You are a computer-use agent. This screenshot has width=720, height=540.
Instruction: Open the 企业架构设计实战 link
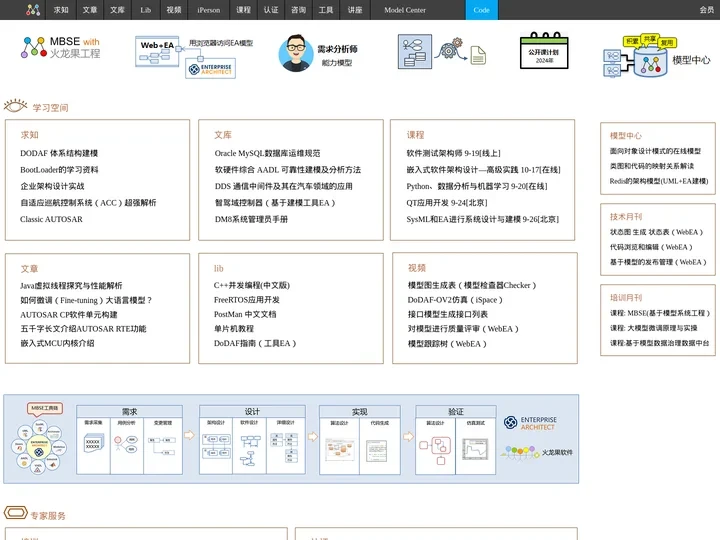click(52, 186)
